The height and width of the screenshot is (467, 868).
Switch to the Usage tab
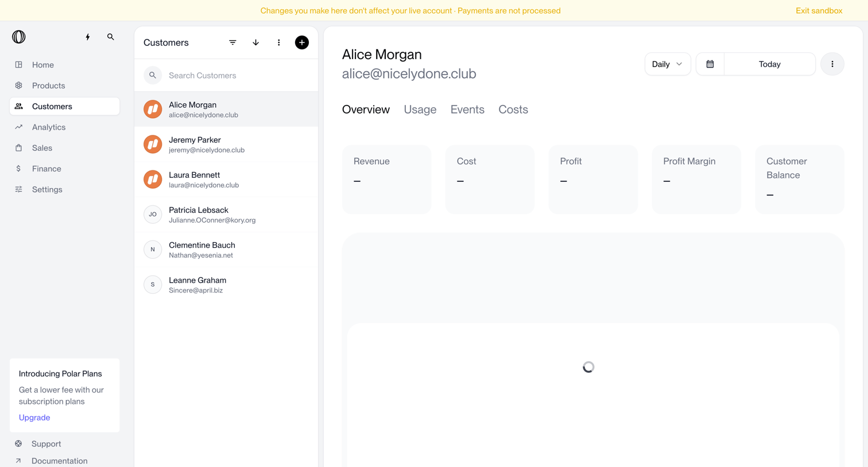[420, 110]
